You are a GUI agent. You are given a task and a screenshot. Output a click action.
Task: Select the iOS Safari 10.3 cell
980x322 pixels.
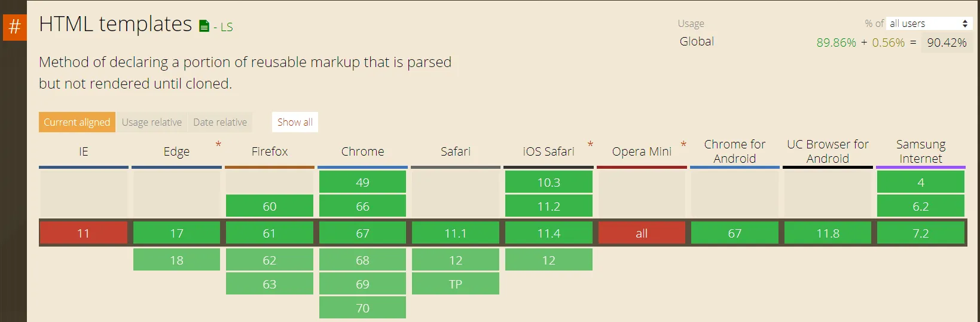pyautogui.click(x=549, y=182)
